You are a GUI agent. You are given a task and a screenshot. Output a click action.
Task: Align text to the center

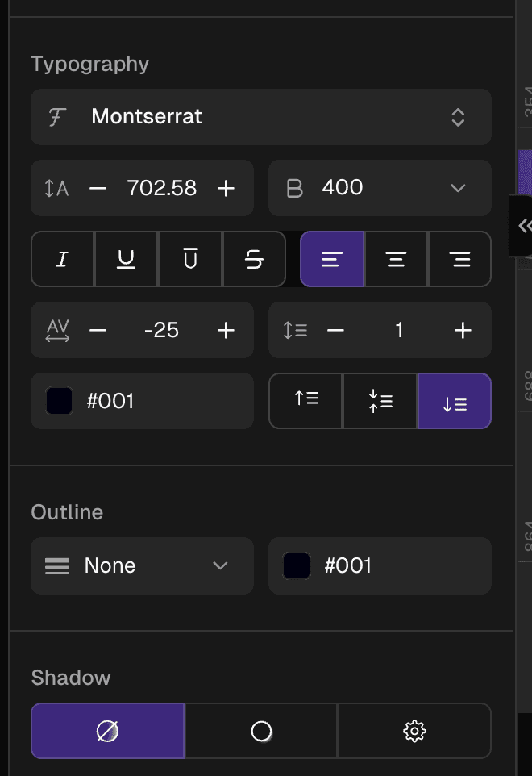[396, 260]
